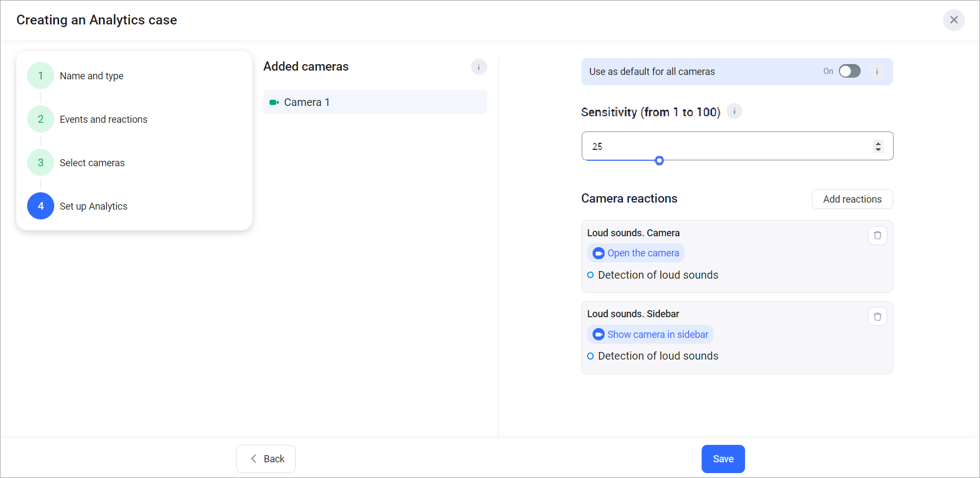The height and width of the screenshot is (478, 980).
Task: Increase sensitivity with the up stepper arrow
Action: point(878,143)
